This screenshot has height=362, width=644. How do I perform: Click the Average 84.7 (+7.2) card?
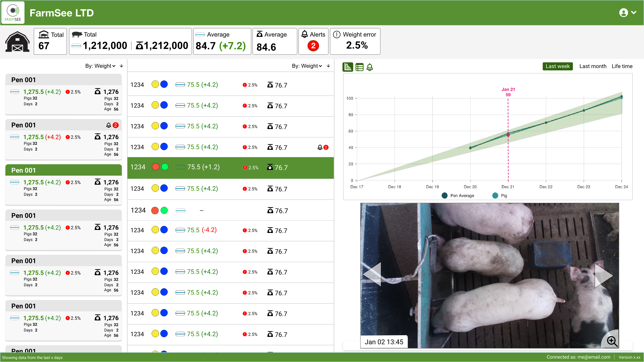pyautogui.click(x=222, y=41)
